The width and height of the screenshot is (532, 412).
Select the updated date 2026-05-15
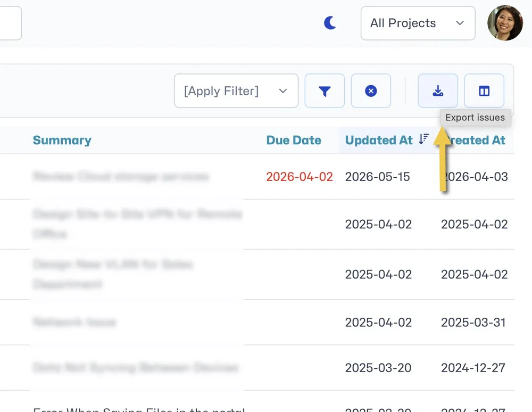[x=378, y=177]
